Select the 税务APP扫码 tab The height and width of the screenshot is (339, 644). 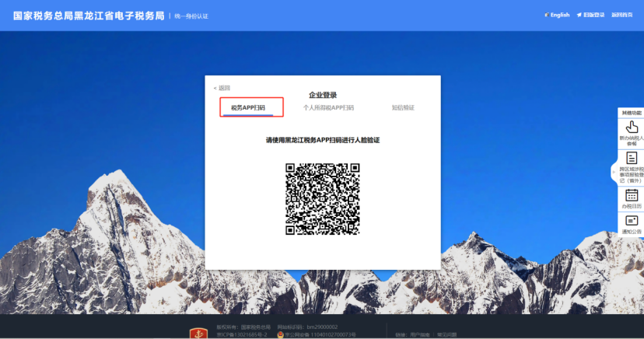[x=248, y=107]
